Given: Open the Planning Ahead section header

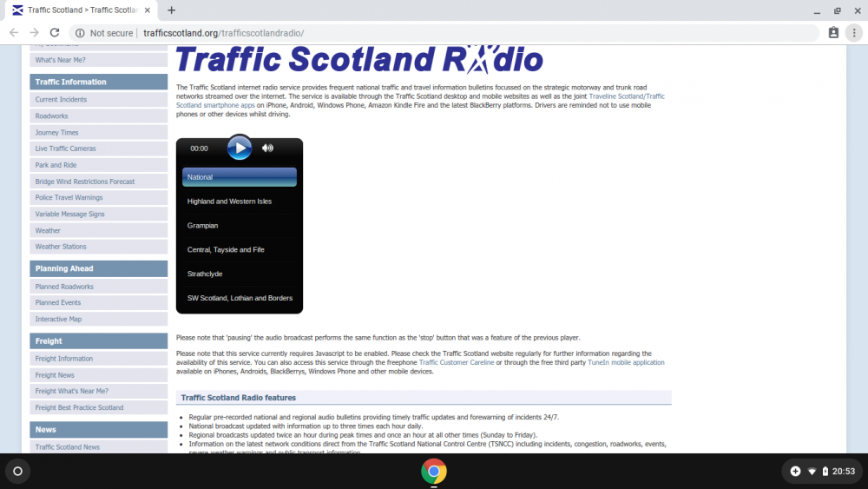Looking at the screenshot, I should point(99,268).
